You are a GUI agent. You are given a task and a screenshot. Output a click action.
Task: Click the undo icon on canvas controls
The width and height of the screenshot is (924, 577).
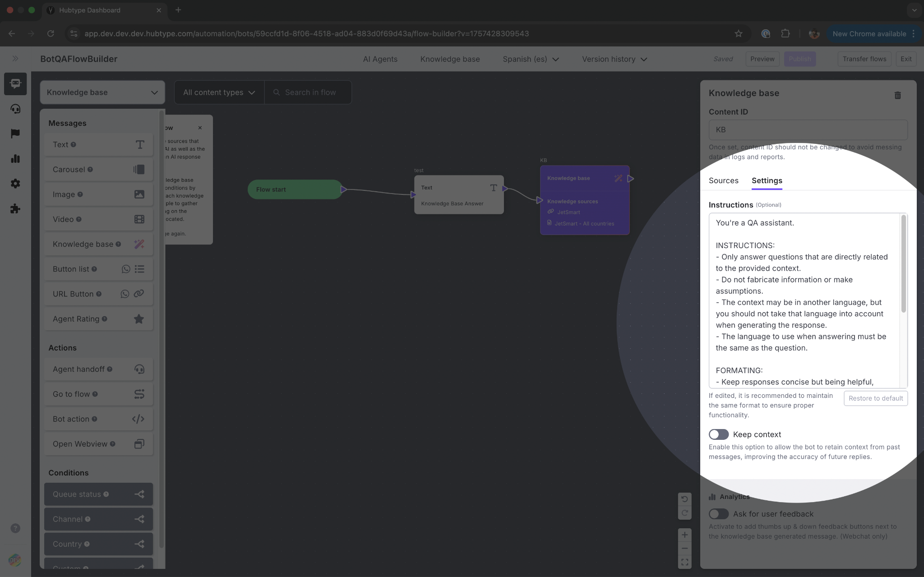684,499
